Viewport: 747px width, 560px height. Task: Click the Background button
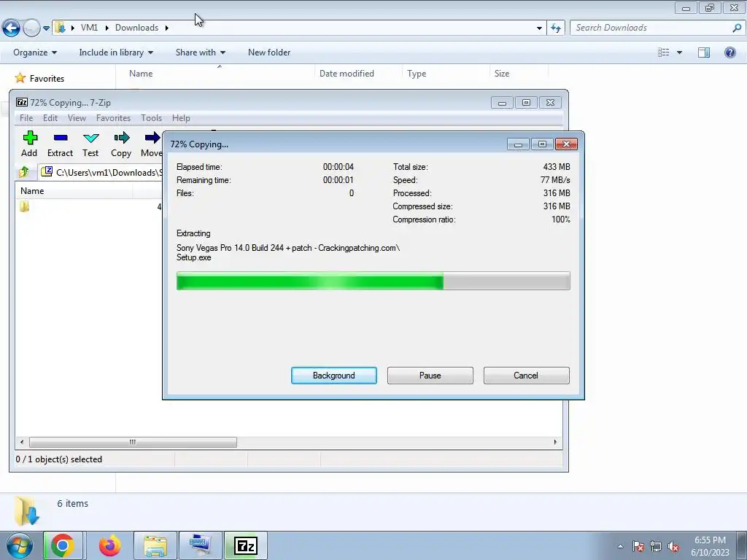(x=334, y=376)
